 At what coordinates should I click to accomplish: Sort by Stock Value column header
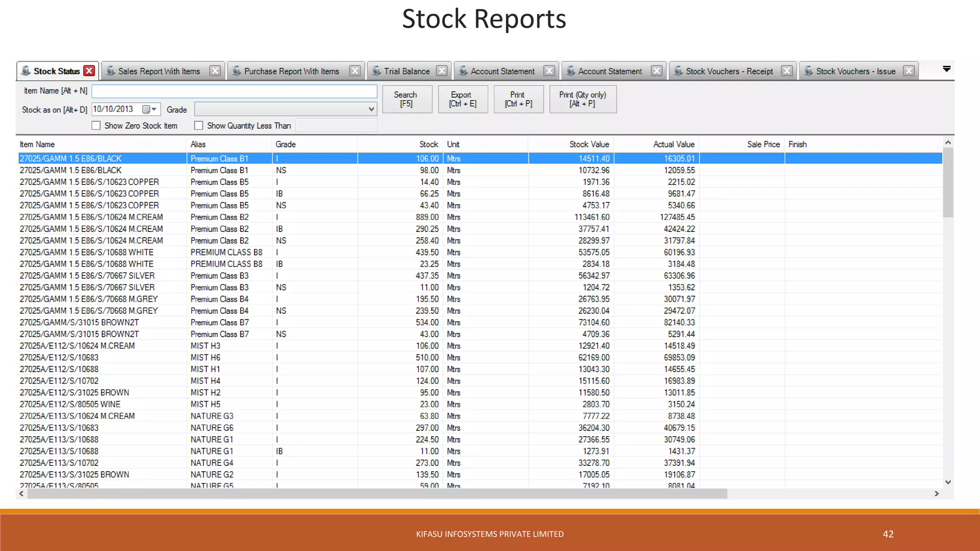coord(571,144)
